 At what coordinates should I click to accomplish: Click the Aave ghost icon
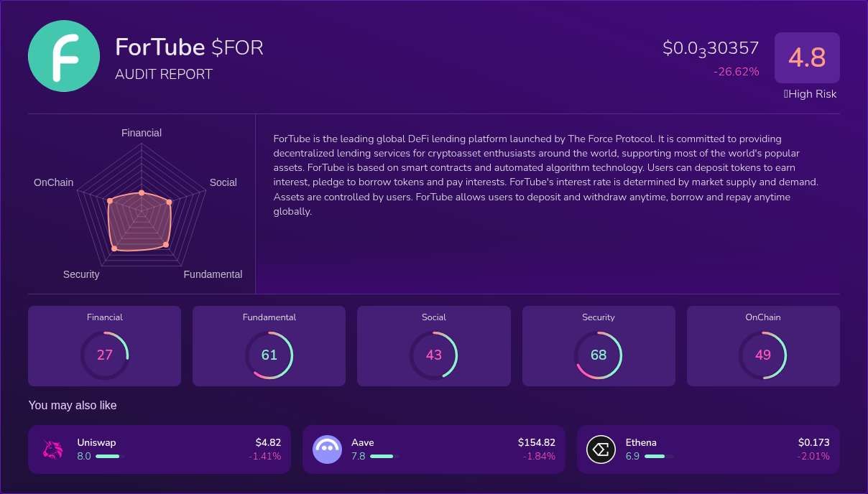point(327,449)
